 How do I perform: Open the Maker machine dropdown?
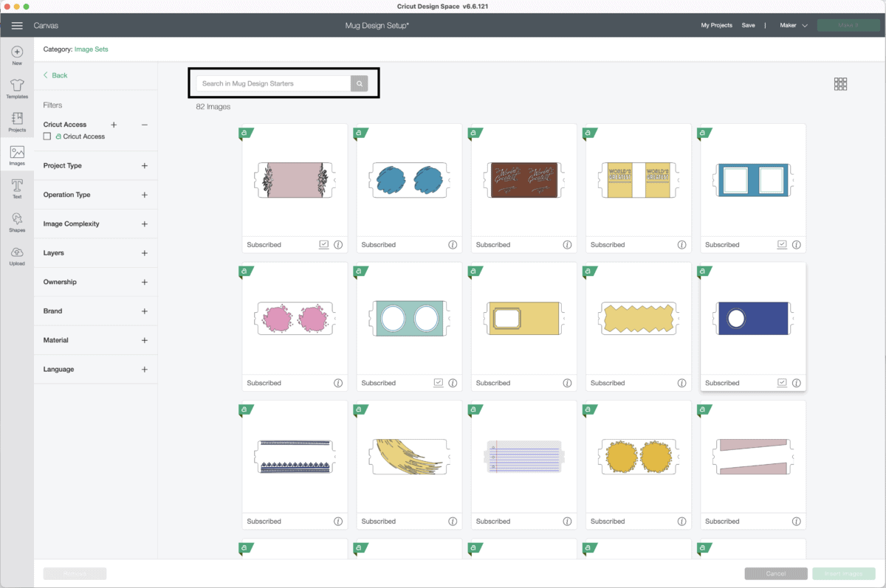tap(794, 25)
